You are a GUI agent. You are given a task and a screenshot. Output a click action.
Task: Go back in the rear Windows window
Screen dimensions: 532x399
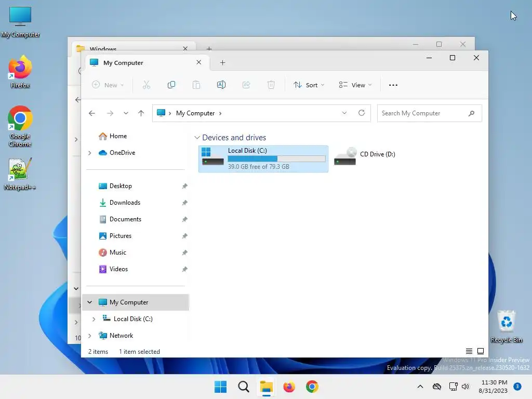[78, 99]
